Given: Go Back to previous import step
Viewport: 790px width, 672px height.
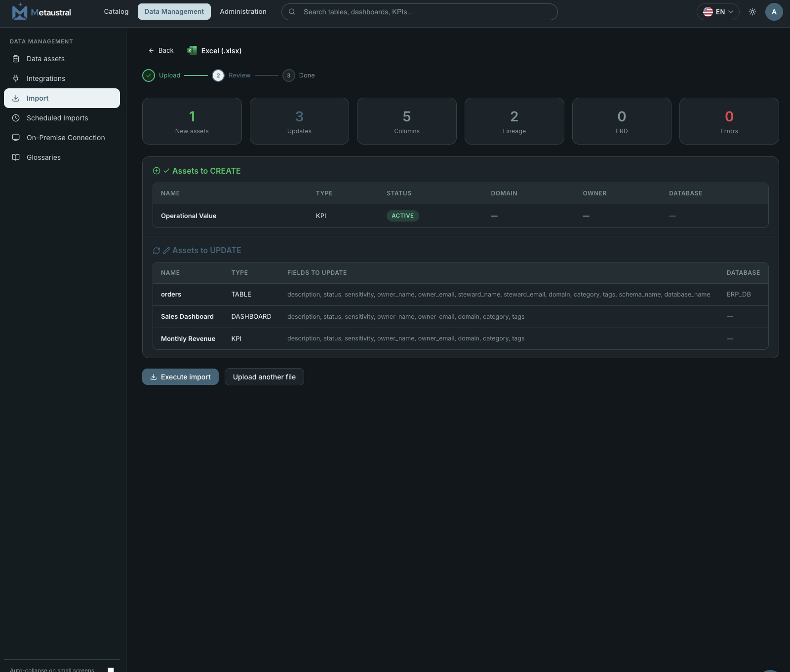Looking at the screenshot, I should click(x=161, y=50).
